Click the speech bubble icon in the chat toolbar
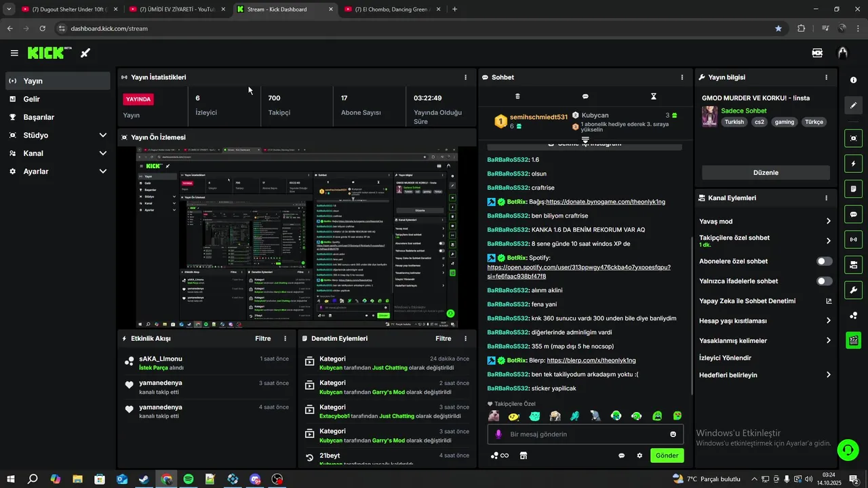This screenshot has height=488, width=868. tap(585, 96)
